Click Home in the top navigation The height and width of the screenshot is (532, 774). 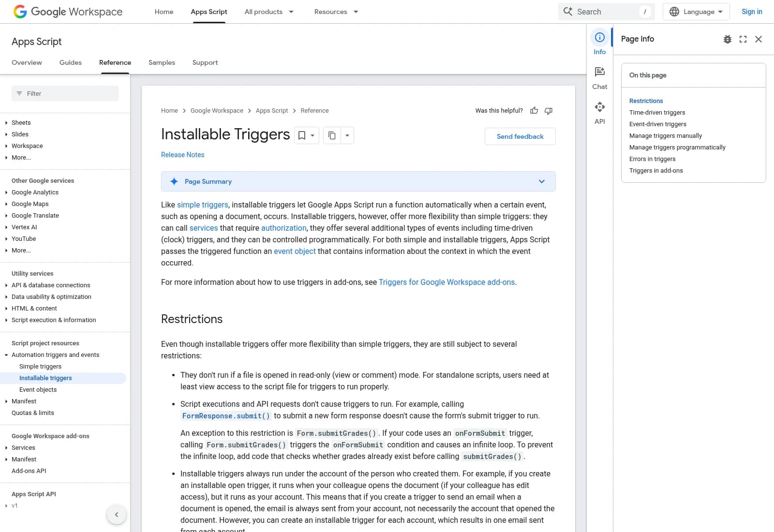click(164, 12)
